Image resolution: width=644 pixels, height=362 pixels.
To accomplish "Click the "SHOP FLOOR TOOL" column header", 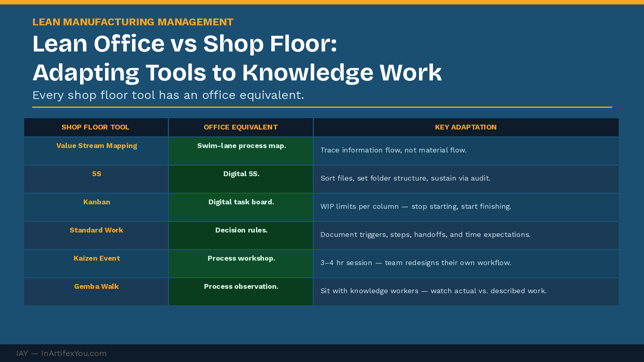I will click(95, 127).
